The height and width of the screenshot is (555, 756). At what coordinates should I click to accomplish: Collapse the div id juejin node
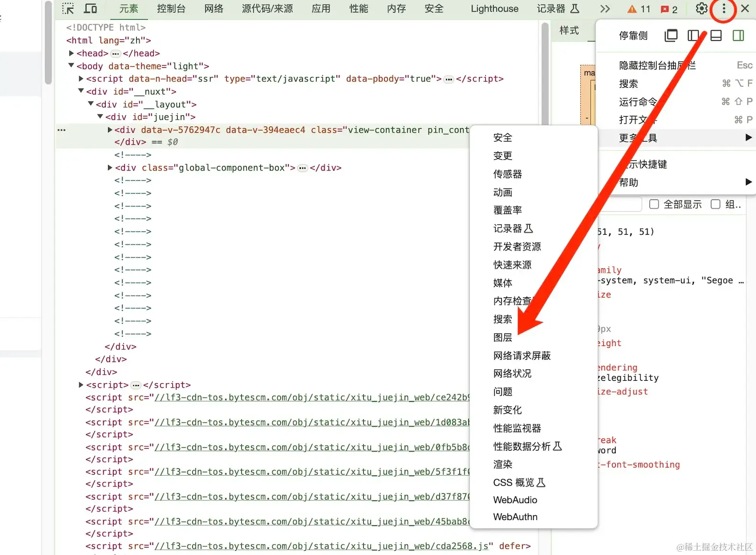click(100, 116)
